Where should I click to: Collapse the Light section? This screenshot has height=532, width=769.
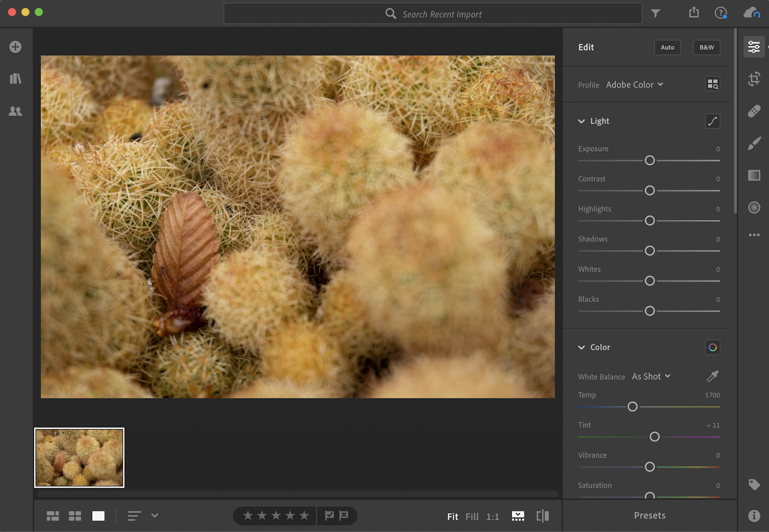pyautogui.click(x=582, y=121)
